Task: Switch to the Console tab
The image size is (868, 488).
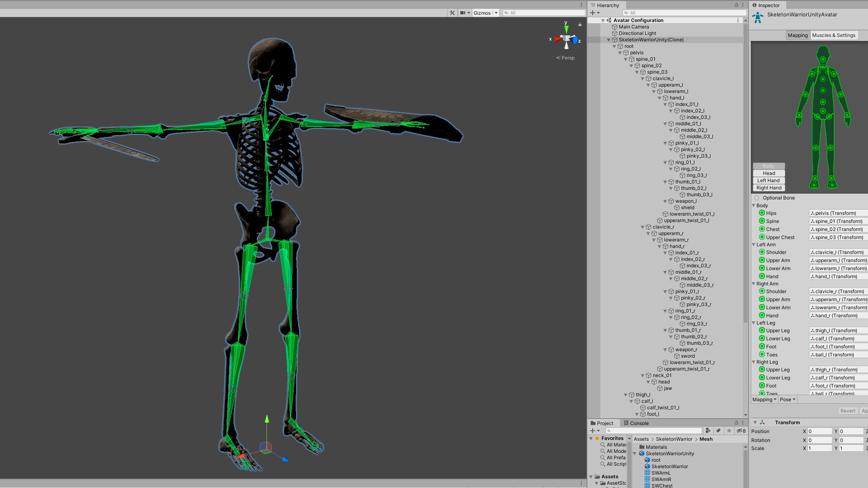Action: point(636,423)
